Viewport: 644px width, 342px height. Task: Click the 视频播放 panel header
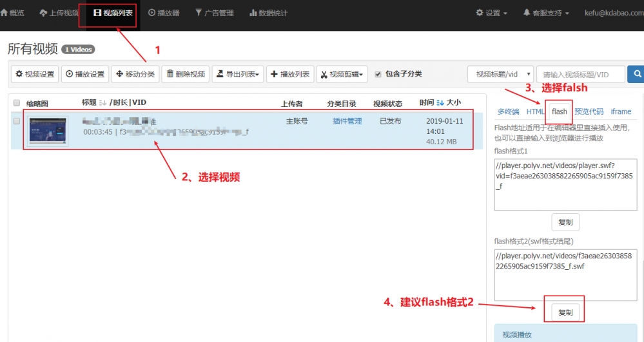(x=566, y=334)
